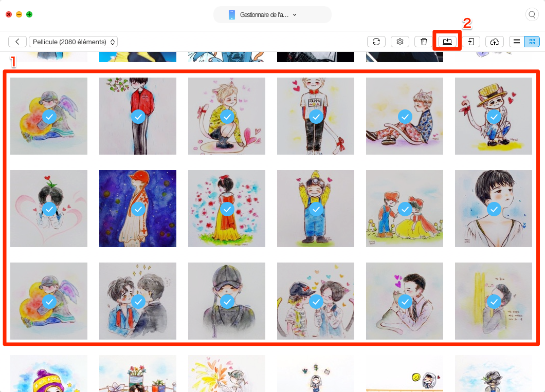545x392 pixels.
Task: Select the boy beside yellow pillar thumbnail
Action: pos(494,301)
